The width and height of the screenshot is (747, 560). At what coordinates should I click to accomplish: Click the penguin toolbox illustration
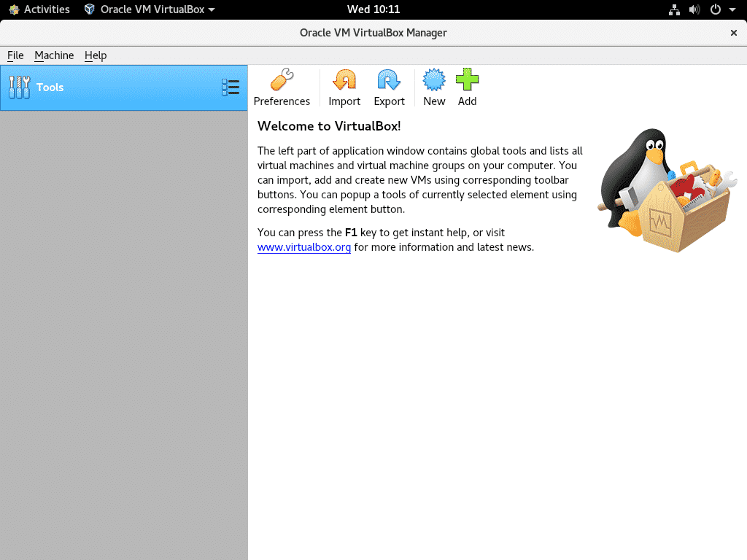click(667, 190)
